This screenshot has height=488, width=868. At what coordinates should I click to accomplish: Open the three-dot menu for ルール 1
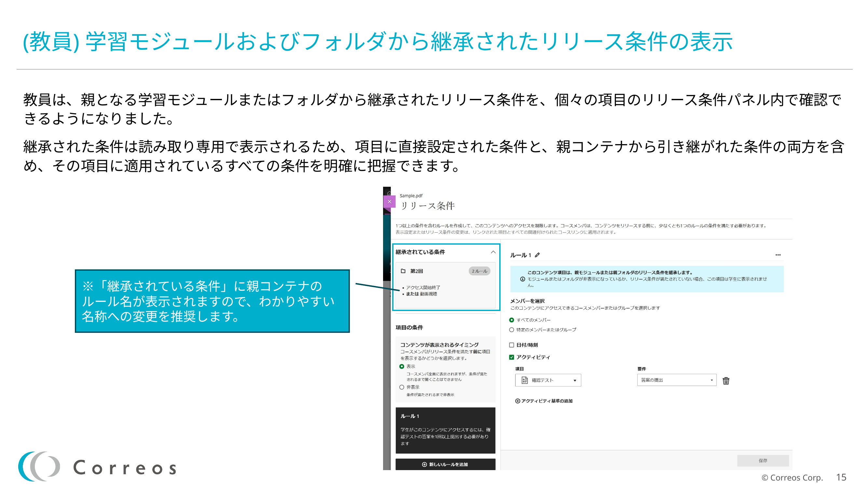pyautogui.click(x=778, y=255)
